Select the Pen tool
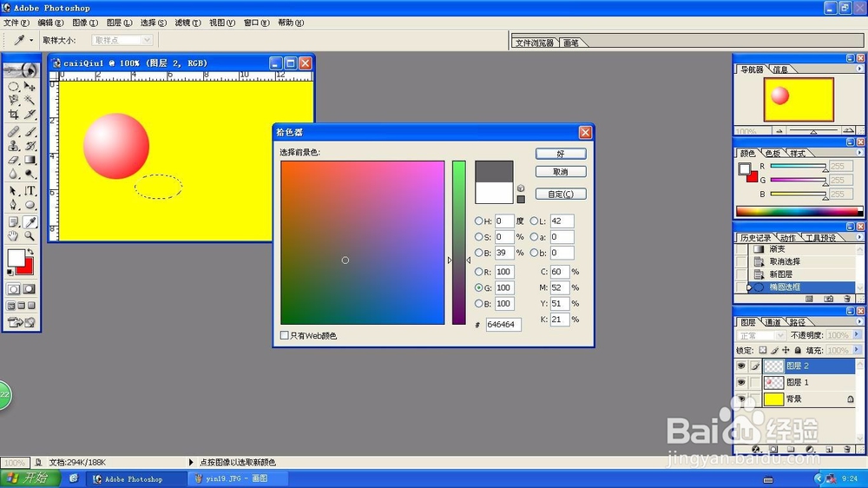Screen dimensions: 868x488 [13, 204]
